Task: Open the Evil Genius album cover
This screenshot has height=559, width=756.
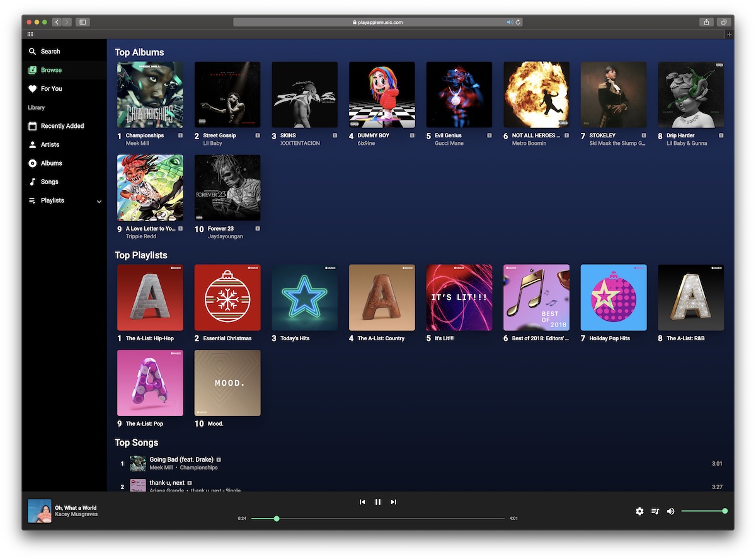Action: click(459, 95)
